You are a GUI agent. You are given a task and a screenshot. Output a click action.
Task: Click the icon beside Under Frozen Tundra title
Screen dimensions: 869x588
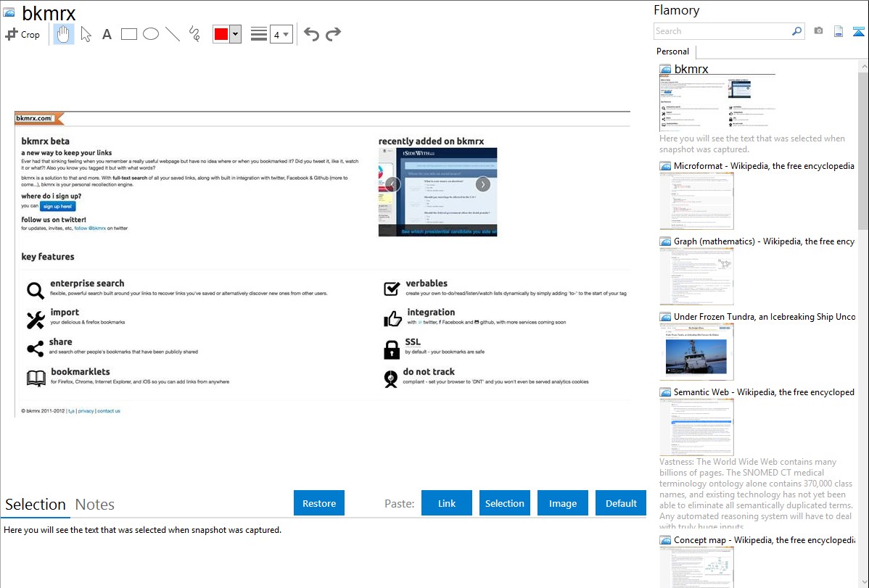(665, 317)
